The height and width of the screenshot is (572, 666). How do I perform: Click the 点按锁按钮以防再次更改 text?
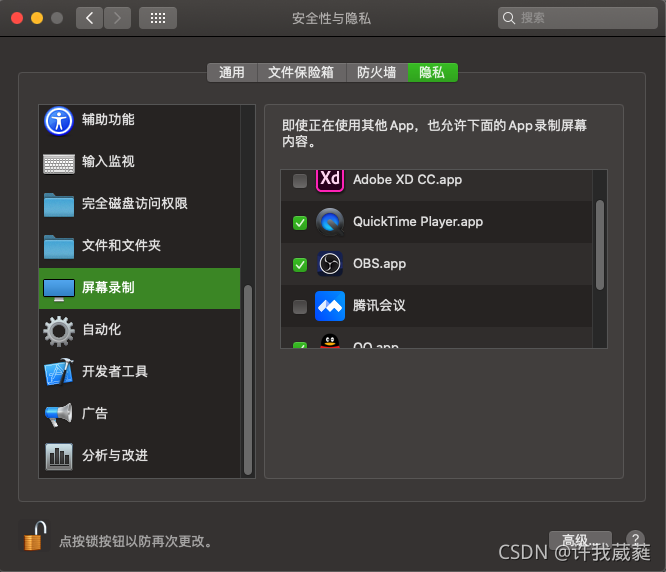click(135, 541)
